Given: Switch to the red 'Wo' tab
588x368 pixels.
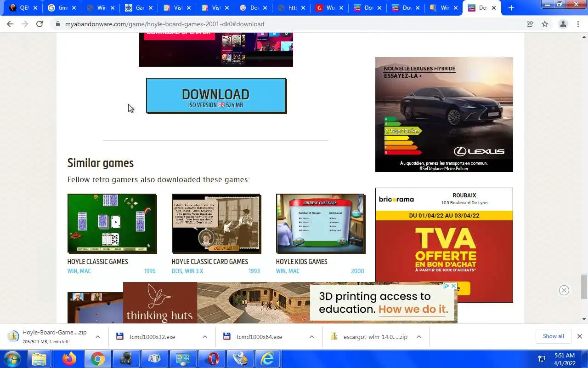Looking at the screenshot, I should click(x=330, y=8).
